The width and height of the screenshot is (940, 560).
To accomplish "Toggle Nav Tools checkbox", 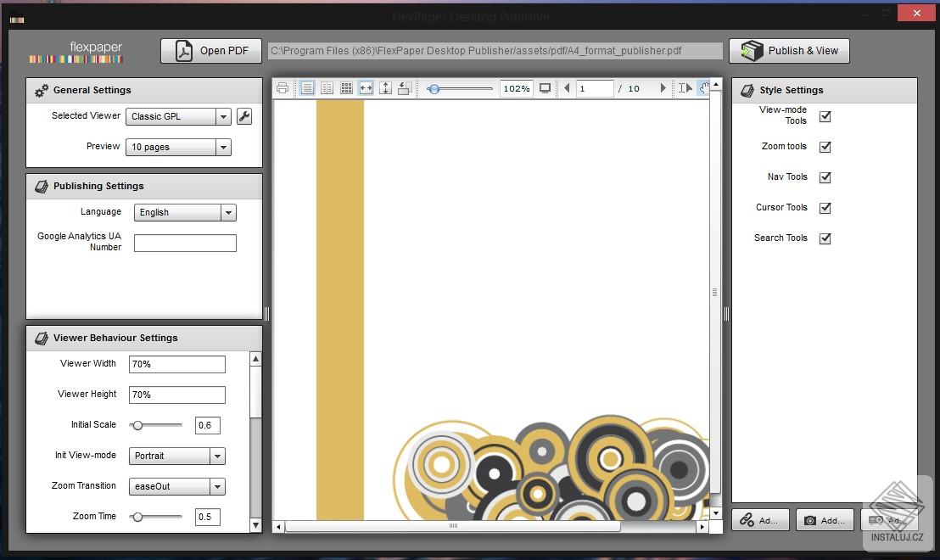I will [825, 177].
